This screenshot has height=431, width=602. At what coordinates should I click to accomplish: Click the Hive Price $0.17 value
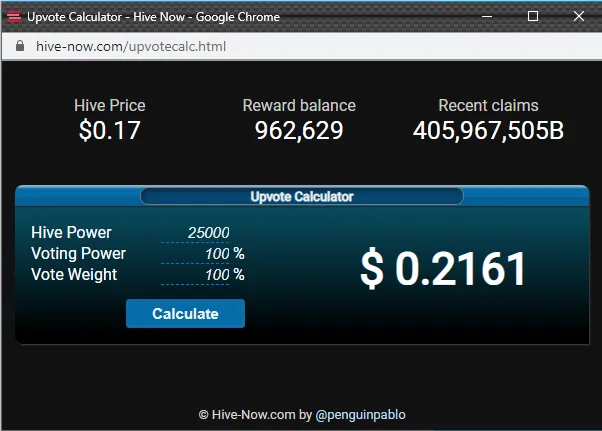click(110, 130)
